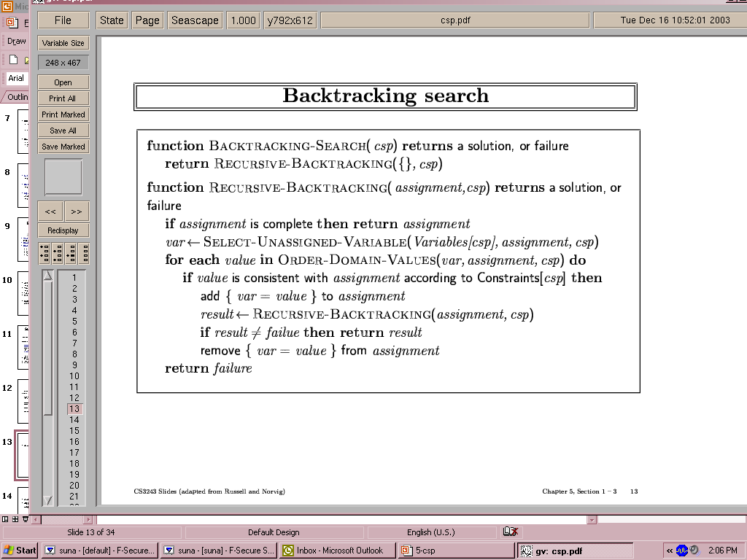
Task: Click the slide show view icon at bottom left
Action: [26, 519]
